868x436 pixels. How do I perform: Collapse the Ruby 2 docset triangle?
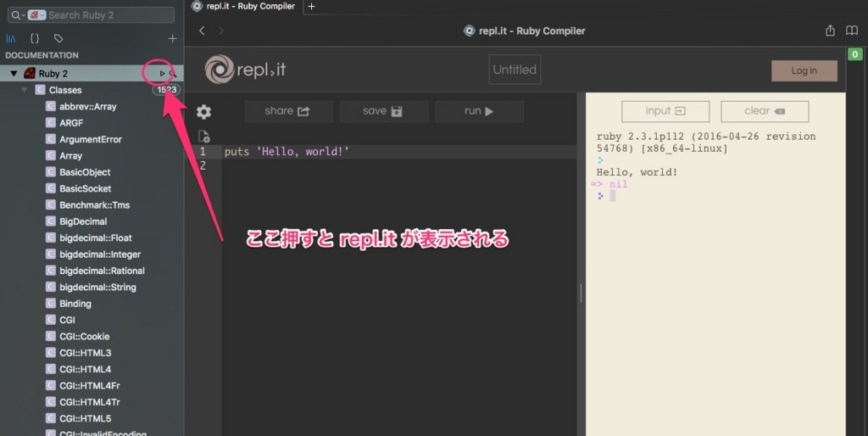pos(14,73)
